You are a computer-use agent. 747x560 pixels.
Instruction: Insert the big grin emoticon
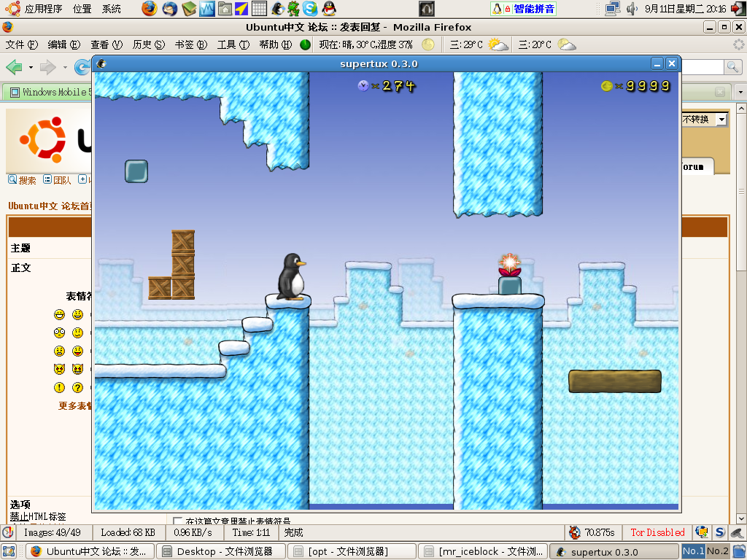click(59, 314)
